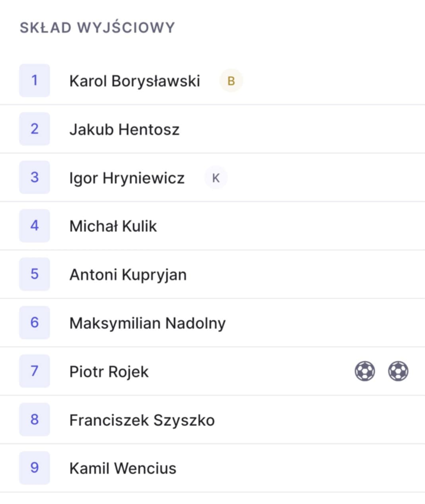This screenshot has height=504, width=425.
Task: Click the Skład wyjściowy section heading
Action: (x=97, y=27)
